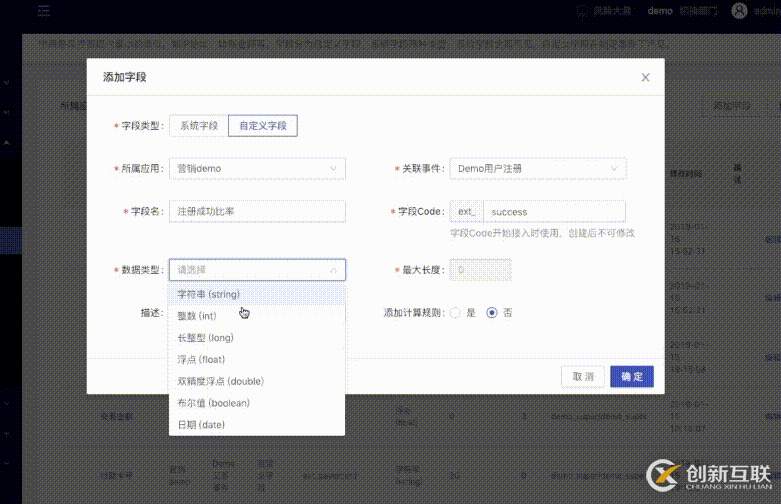Open the 关联事件 dropdown showing Demo用户注册
Screen dimensions: 781x504
(x=538, y=169)
